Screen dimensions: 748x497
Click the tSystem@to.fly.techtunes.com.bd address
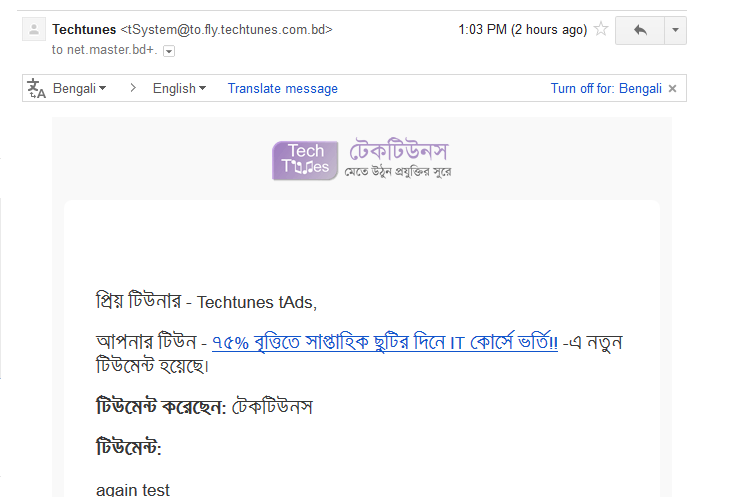click(x=226, y=29)
